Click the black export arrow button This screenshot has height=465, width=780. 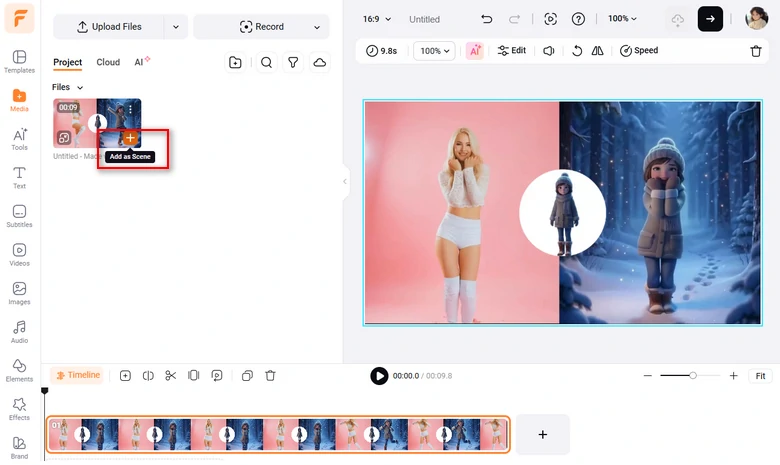coord(710,19)
